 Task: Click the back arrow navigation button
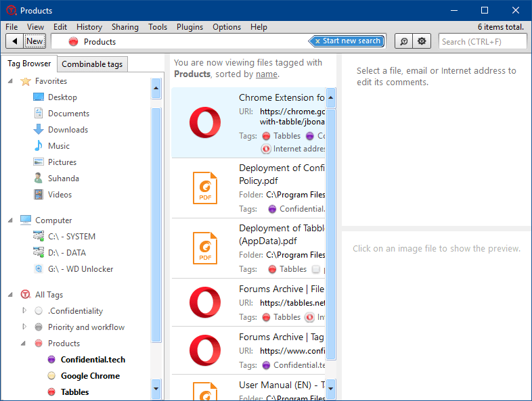click(x=15, y=41)
